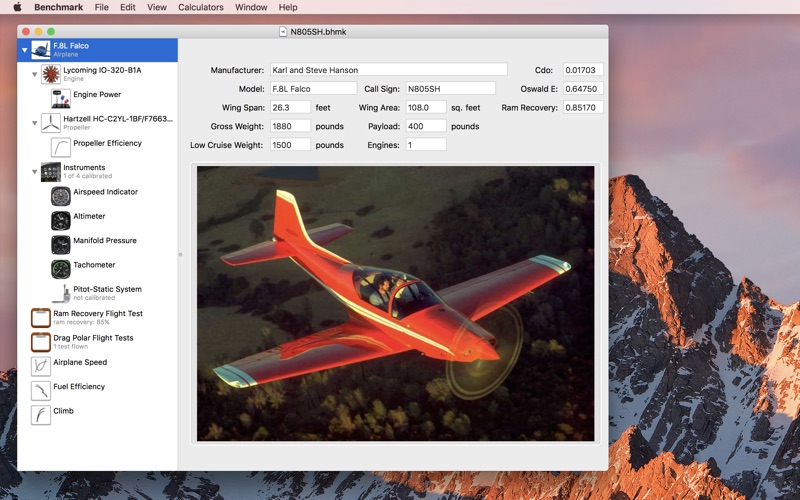Open the Propeller Efficiency curve icon
Screen dimensions: 800x500
click(x=61, y=147)
